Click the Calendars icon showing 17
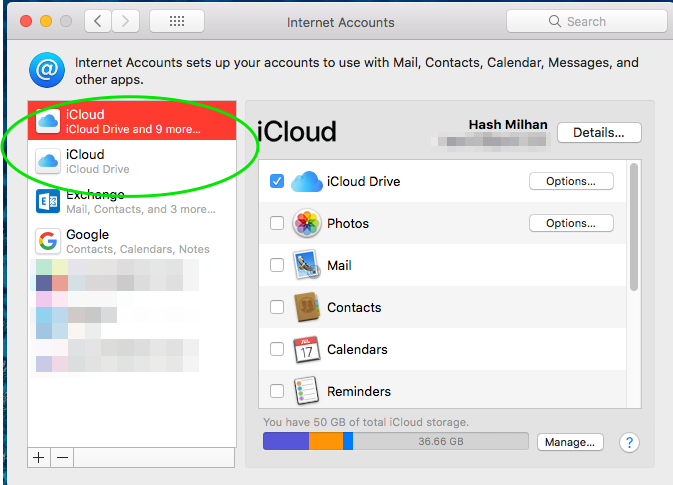 click(x=306, y=349)
